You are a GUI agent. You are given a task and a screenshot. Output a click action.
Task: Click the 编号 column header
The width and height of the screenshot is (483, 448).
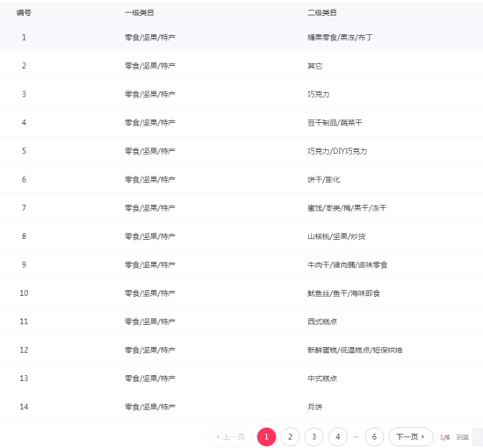[24, 12]
